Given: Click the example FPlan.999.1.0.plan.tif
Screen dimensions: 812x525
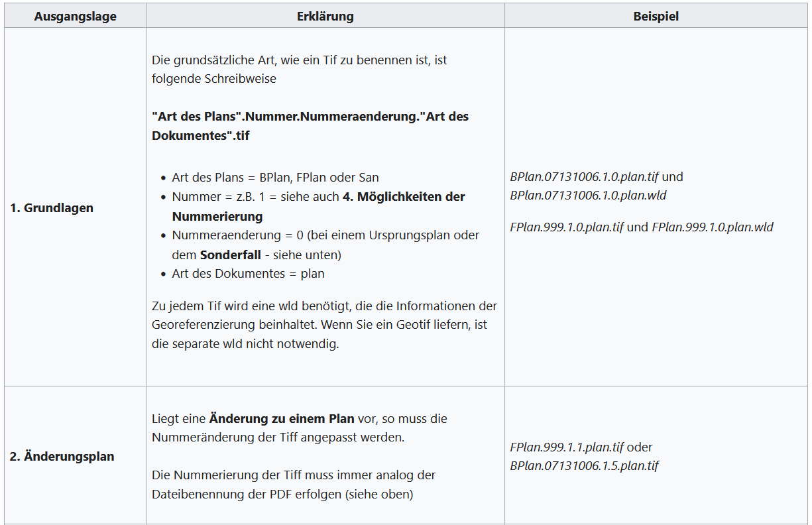Looking at the screenshot, I should pos(567,227).
